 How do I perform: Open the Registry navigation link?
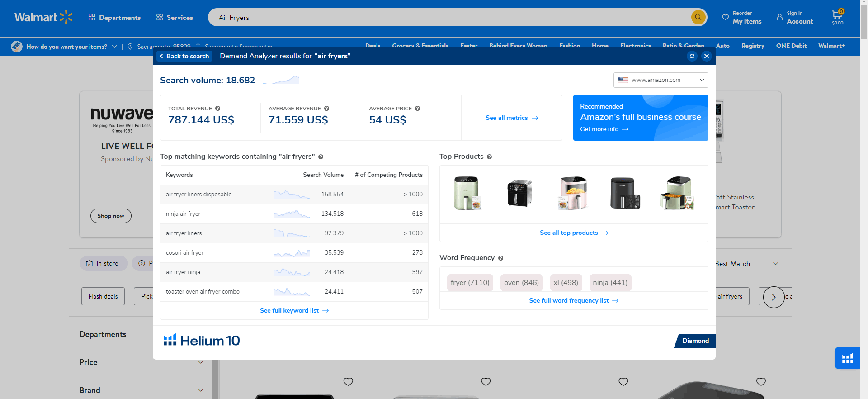pyautogui.click(x=753, y=46)
